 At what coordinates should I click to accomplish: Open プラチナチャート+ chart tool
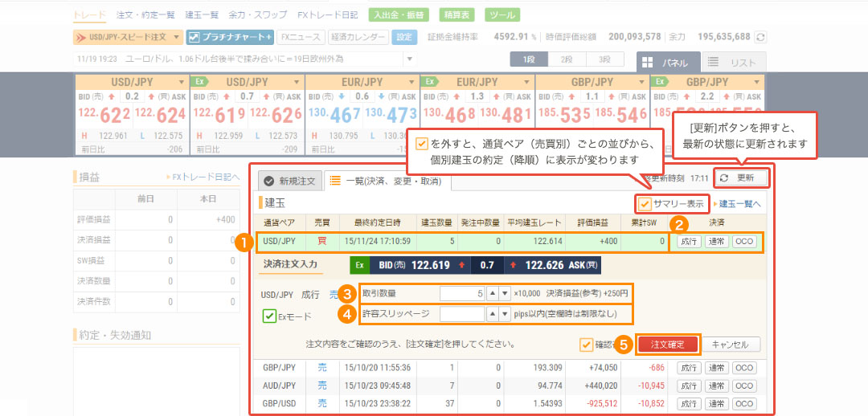[229, 37]
